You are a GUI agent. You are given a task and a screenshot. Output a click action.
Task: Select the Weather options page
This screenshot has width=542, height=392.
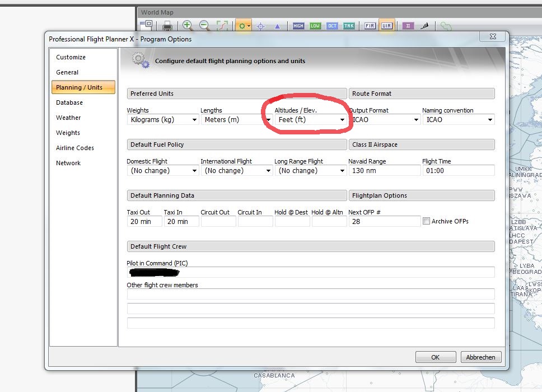(x=83, y=118)
